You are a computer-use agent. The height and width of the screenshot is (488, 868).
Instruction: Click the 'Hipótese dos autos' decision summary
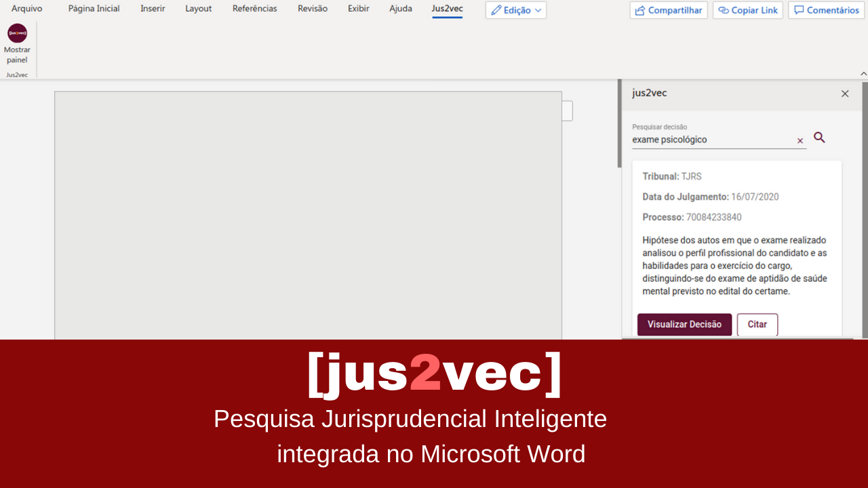click(x=735, y=266)
